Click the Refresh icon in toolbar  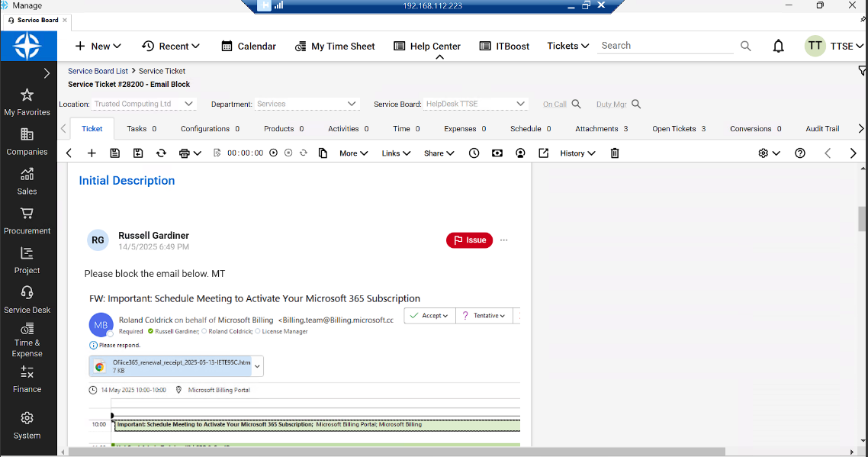click(161, 153)
